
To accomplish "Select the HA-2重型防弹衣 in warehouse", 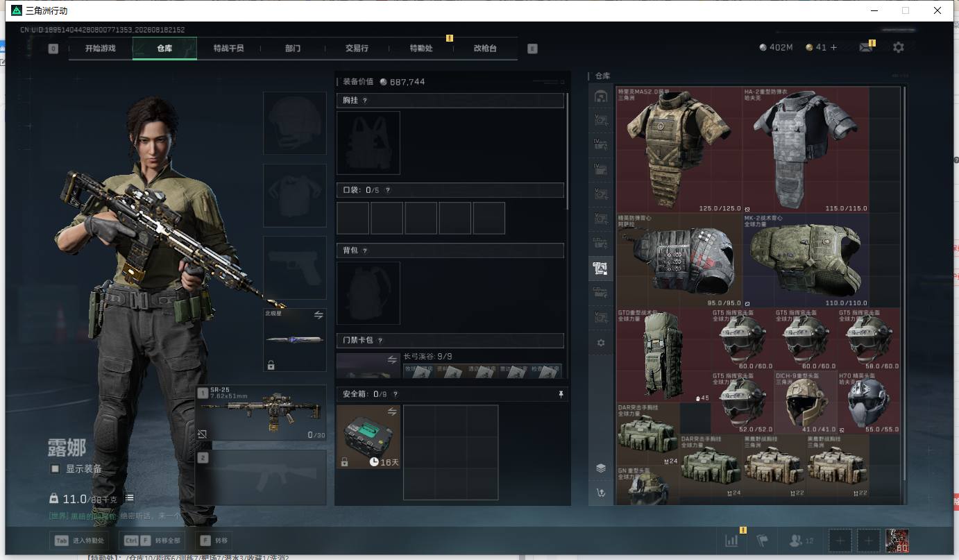I will (x=806, y=149).
